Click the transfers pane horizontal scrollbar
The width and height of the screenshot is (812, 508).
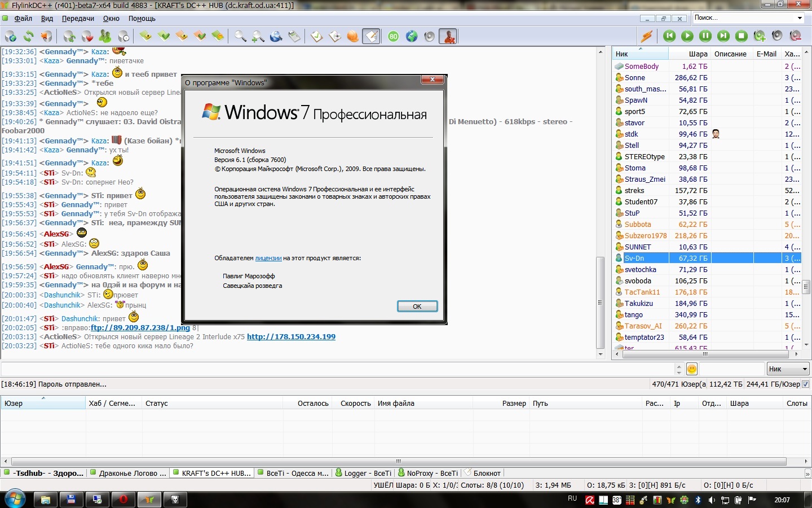coord(399,461)
